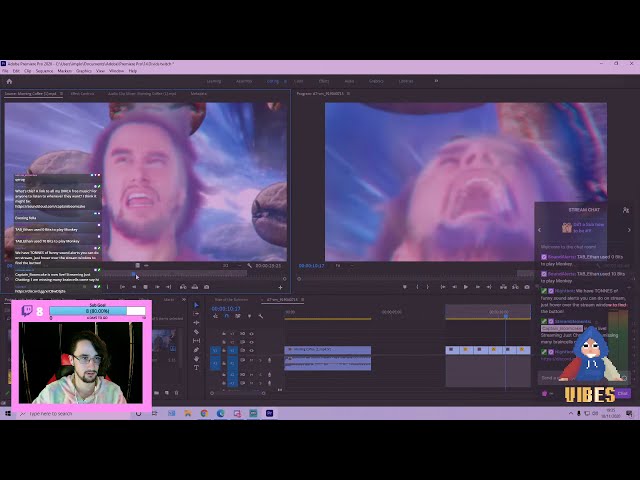Step forward one frame in the Program monitor

coord(478,287)
